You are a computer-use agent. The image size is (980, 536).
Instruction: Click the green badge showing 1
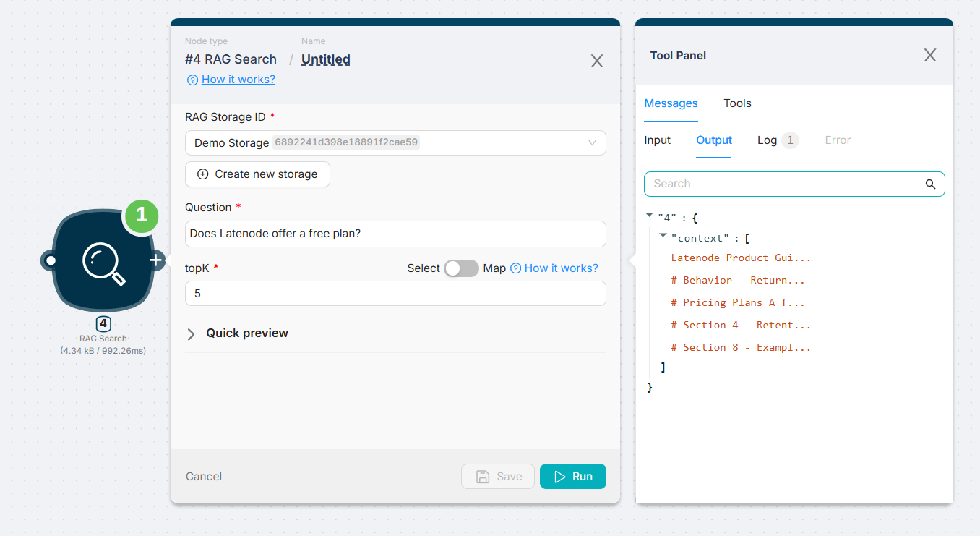[x=141, y=215]
